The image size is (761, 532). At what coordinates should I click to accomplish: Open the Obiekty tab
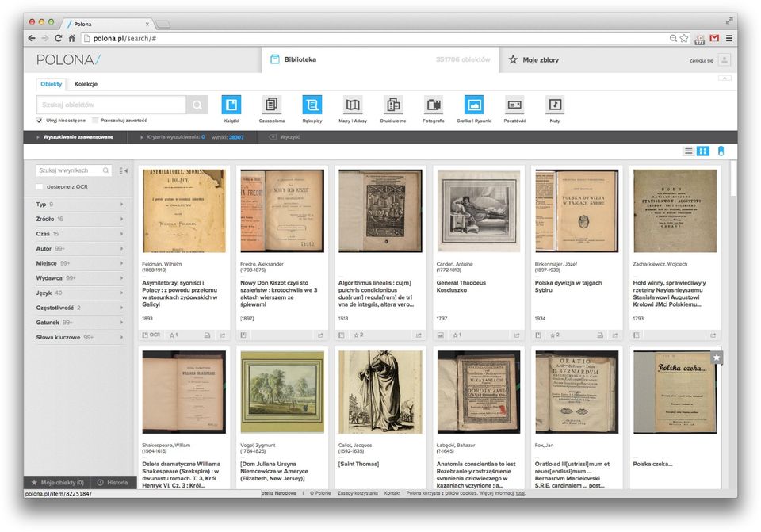51,84
